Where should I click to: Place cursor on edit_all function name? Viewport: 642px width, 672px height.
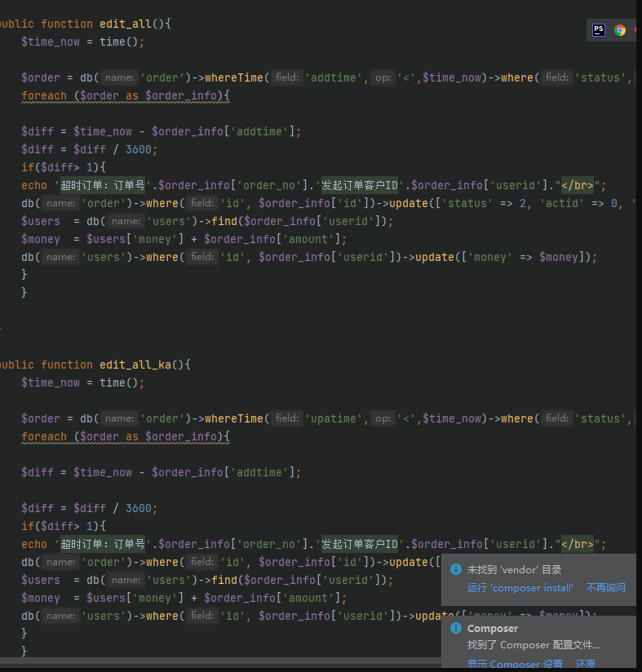[126, 23]
